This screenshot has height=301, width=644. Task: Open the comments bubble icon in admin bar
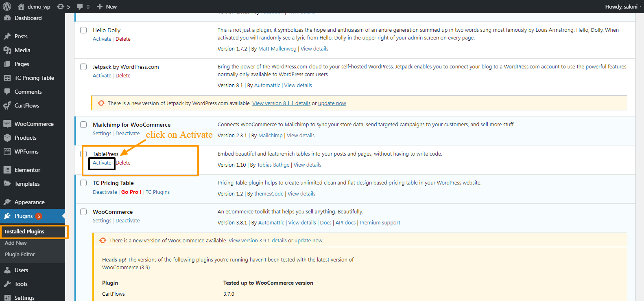(80, 7)
